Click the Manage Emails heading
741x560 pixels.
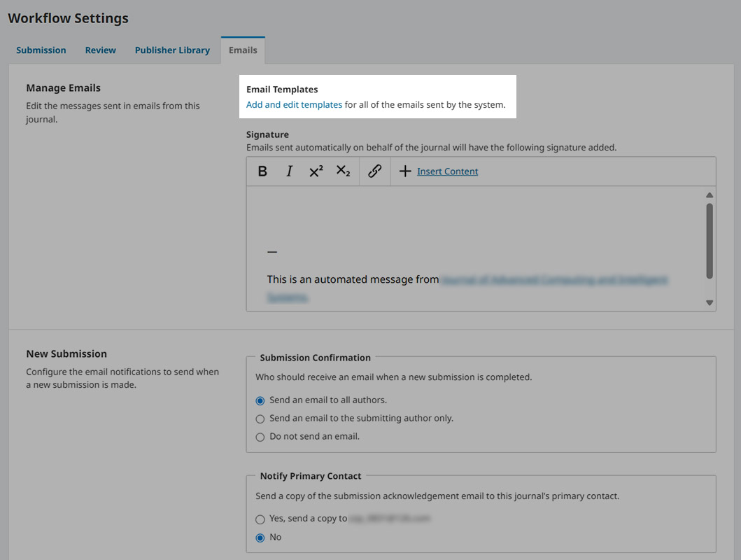point(64,88)
